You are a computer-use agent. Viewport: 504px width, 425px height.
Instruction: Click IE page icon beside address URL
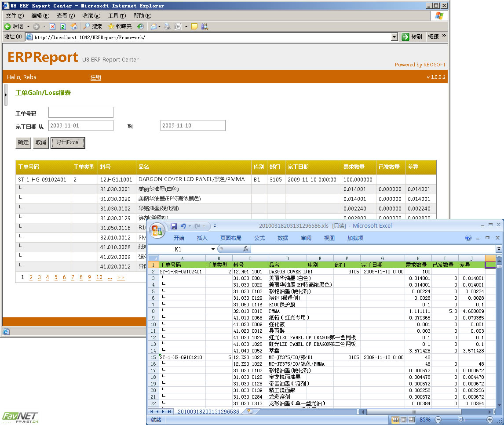point(29,37)
